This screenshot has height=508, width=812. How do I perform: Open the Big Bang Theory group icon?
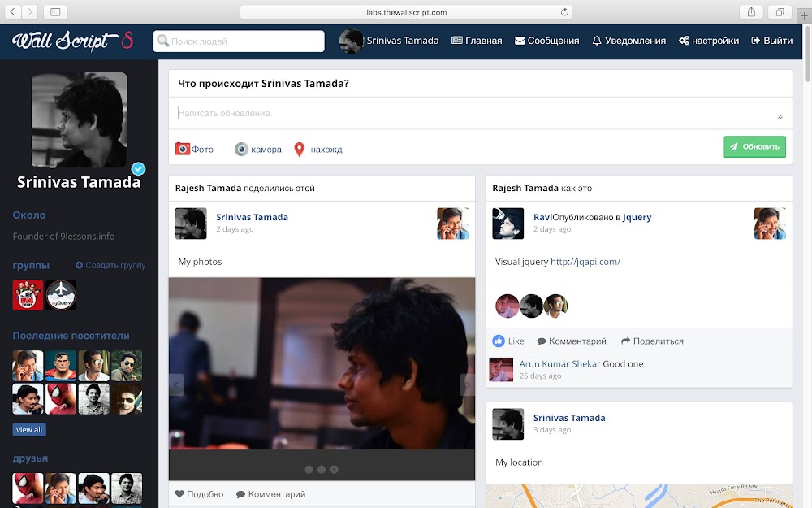pos(28,295)
